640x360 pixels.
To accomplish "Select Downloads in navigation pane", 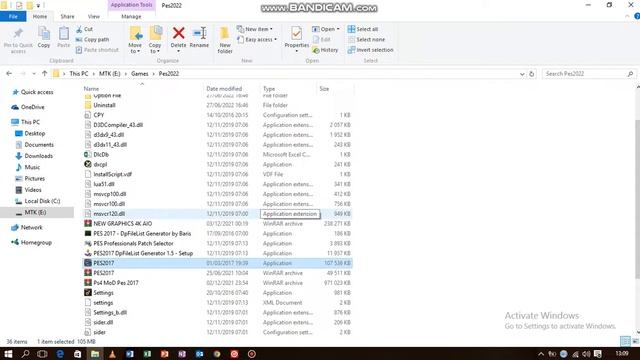I will click(38, 156).
